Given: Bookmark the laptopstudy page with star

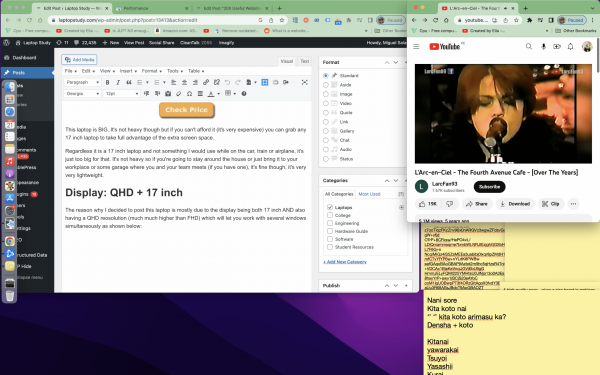Looking at the screenshot, I should pos(282,20).
